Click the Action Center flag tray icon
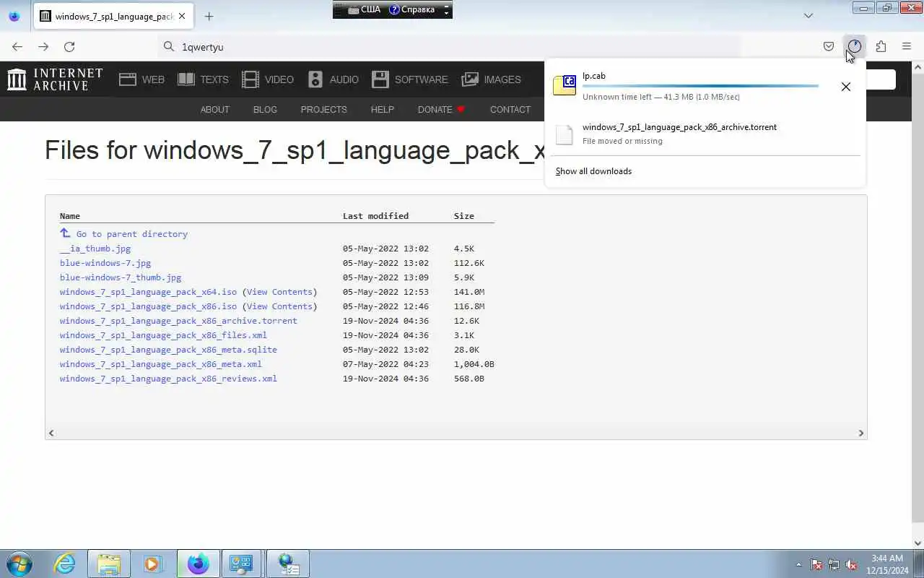 816,564
